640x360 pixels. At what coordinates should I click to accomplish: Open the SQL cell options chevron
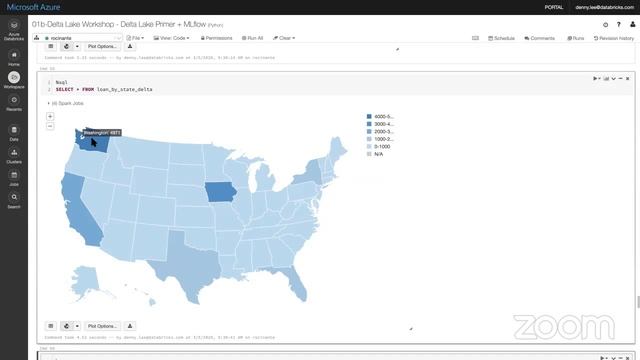(x=613, y=78)
